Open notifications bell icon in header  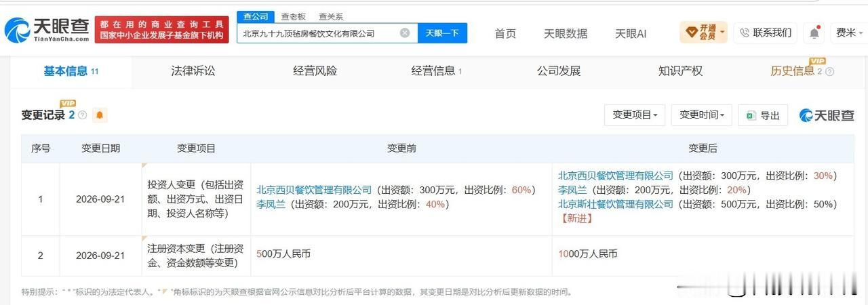(814, 33)
